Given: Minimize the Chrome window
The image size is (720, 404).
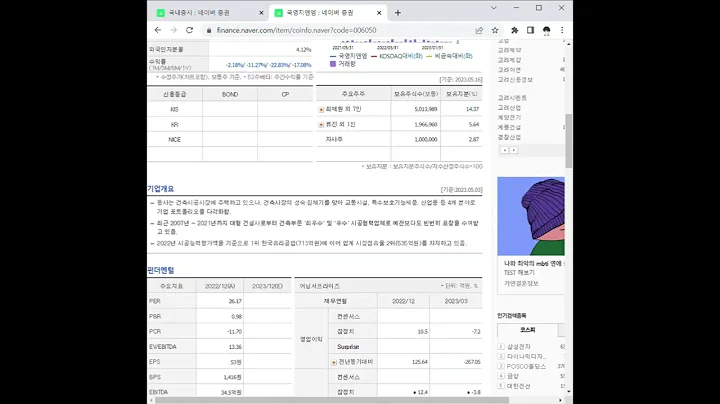Looking at the screenshot, I should (x=516, y=8).
